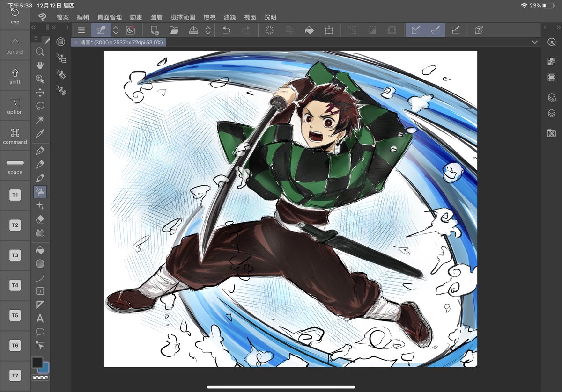Select the Fill bucket tool in tool palette
Viewport: 562px width, 392px height.
pos(40,250)
